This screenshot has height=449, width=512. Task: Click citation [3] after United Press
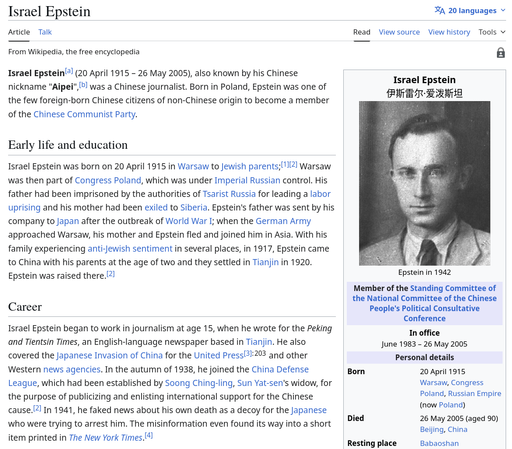(x=248, y=353)
